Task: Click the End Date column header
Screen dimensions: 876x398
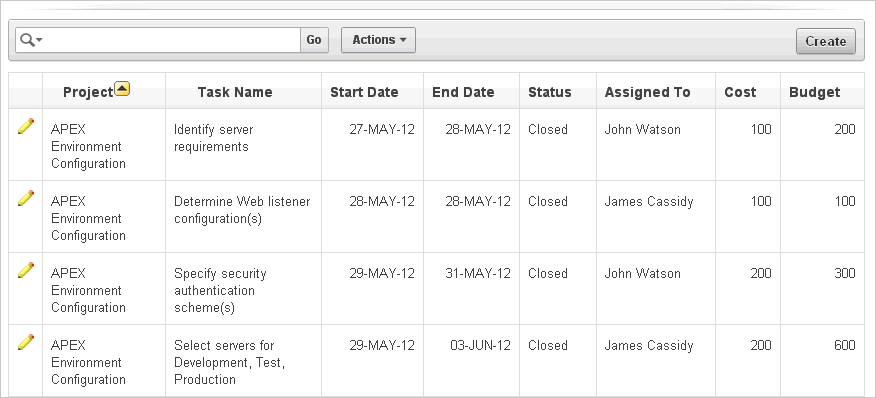Action: (463, 92)
